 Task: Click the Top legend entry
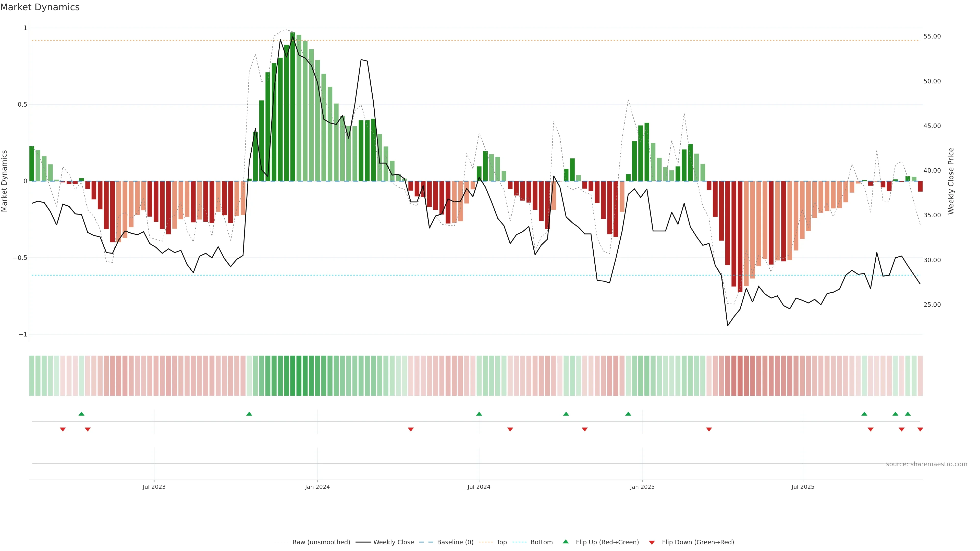tap(501, 542)
